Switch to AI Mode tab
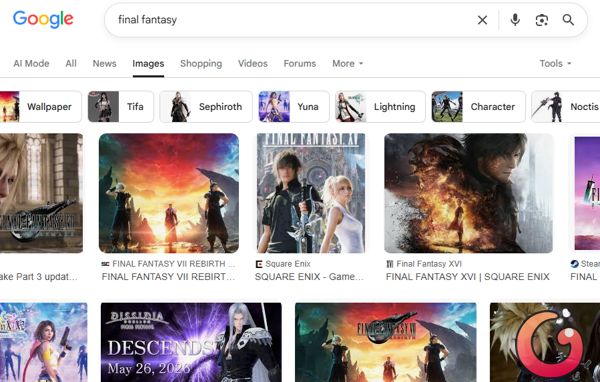This screenshot has height=382, width=600. tap(31, 64)
